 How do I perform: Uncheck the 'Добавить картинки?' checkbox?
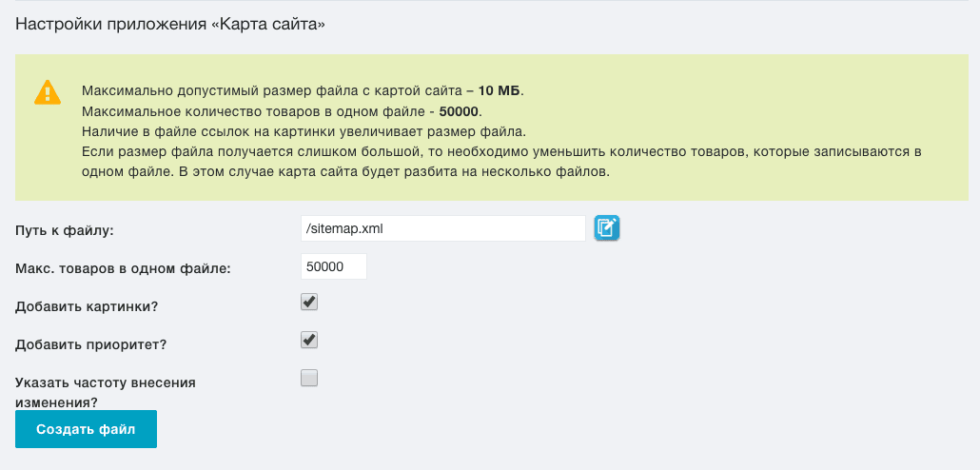point(309,302)
